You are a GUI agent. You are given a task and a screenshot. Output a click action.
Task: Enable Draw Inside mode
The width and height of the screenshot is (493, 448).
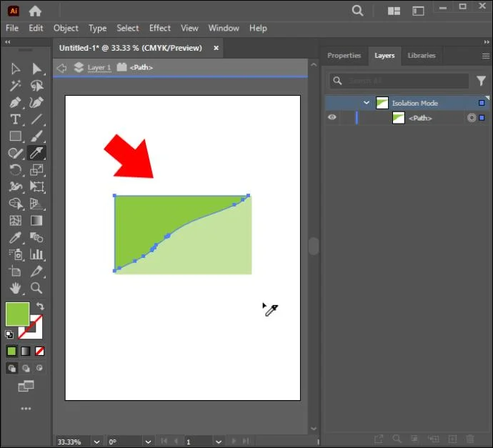tap(39, 368)
